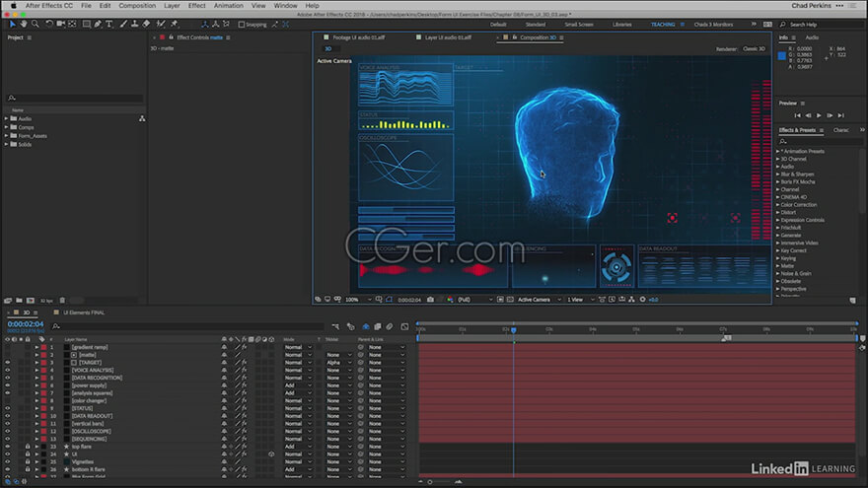Screen dimensions: 868x488
Task: Toggle the fx switch on [OSCILLOSCOPE] layer
Action: (x=245, y=431)
